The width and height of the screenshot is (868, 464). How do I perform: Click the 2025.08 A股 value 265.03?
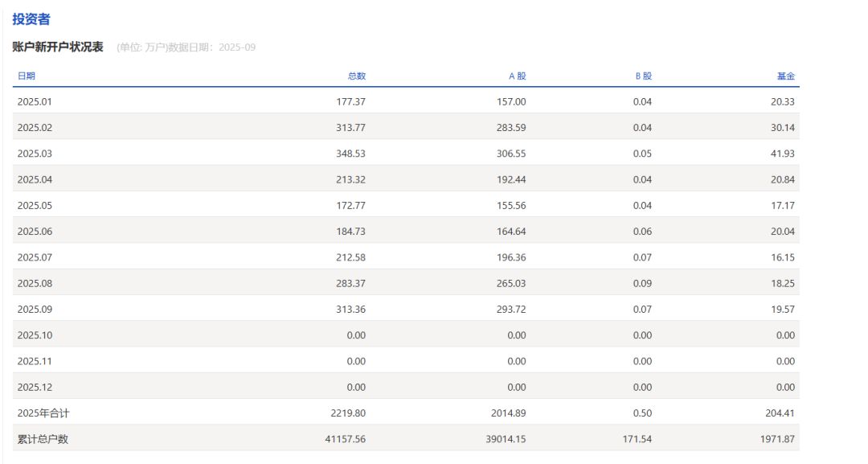pyautogui.click(x=511, y=283)
